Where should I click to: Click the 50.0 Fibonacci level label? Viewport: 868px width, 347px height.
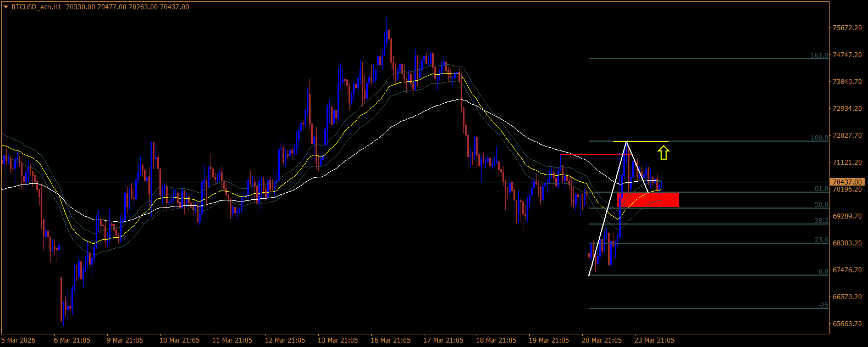tap(821, 205)
